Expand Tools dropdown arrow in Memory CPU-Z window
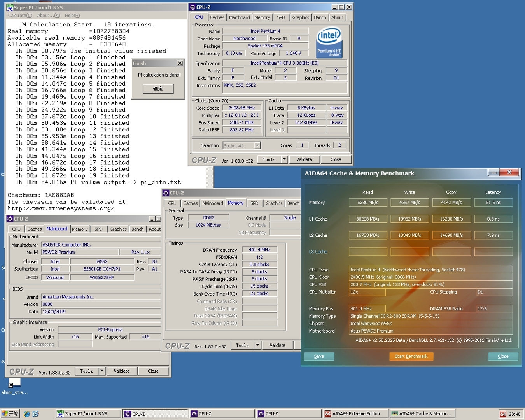Image resolution: width=525 pixels, height=420 pixels. pos(257,345)
